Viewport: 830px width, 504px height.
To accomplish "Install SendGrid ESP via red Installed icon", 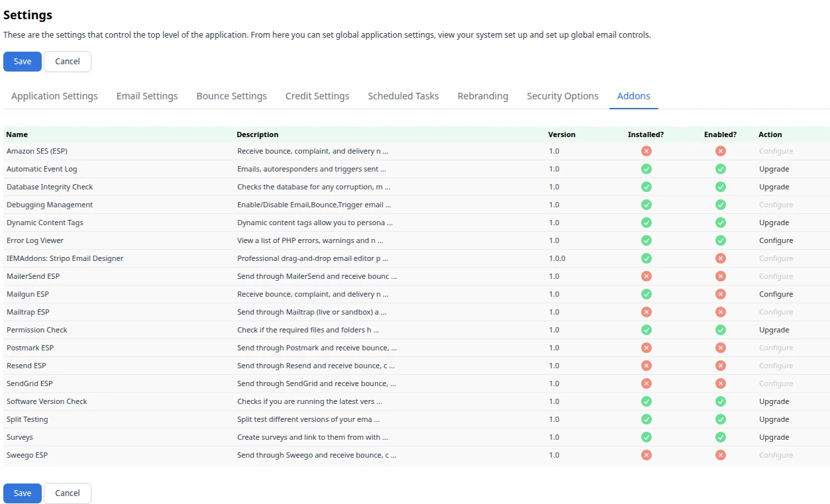I will click(x=647, y=383).
